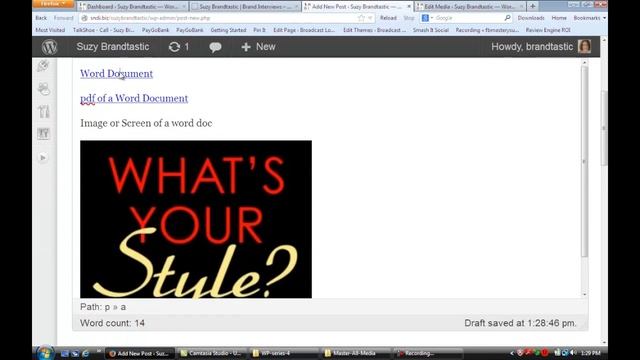
Task: Click the Word Document link in editor
Action: click(116, 74)
